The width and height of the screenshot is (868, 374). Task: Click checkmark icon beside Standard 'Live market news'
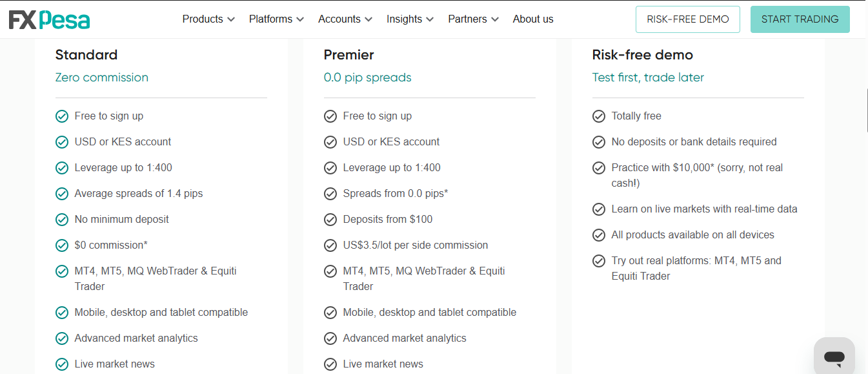[62, 364]
